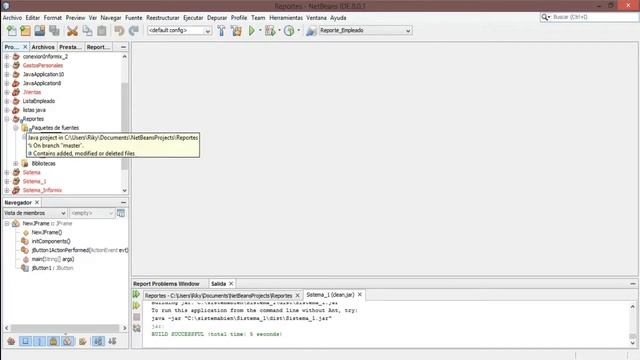Collapse the Reportes project node
The image size is (640, 360).
7,119
